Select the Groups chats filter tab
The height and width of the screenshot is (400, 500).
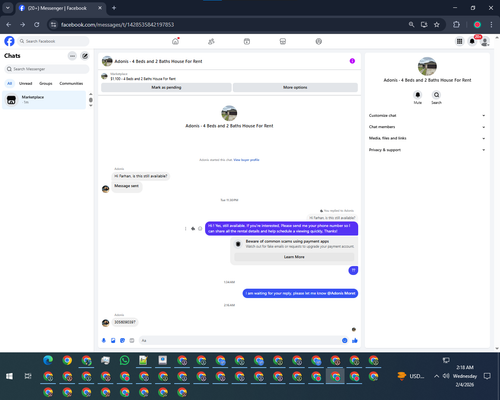(46, 83)
